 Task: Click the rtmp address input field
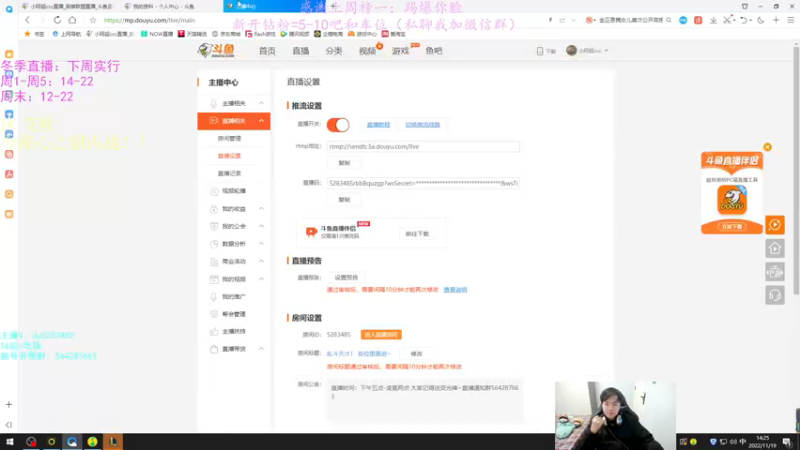[x=423, y=146]
